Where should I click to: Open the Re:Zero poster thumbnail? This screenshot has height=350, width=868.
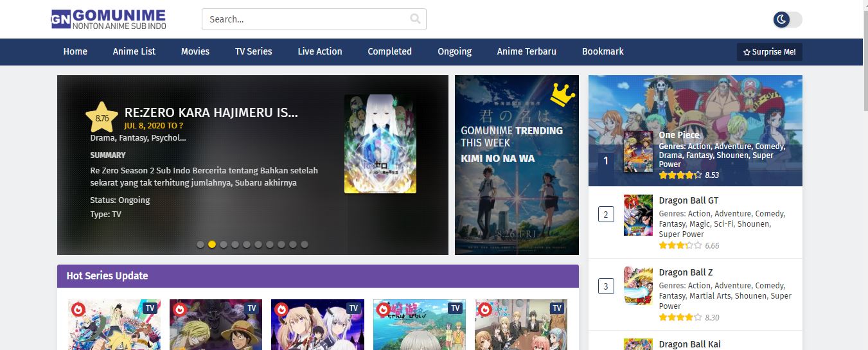(380, 144)
